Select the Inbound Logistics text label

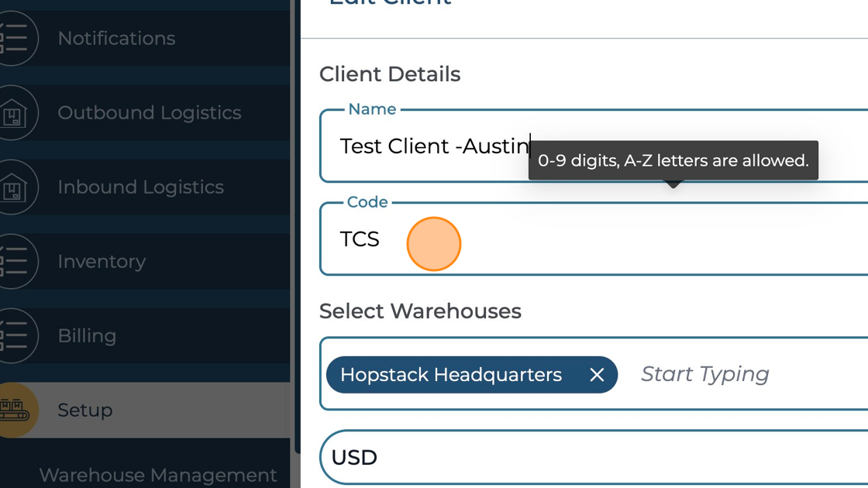[x=140, y=187]
